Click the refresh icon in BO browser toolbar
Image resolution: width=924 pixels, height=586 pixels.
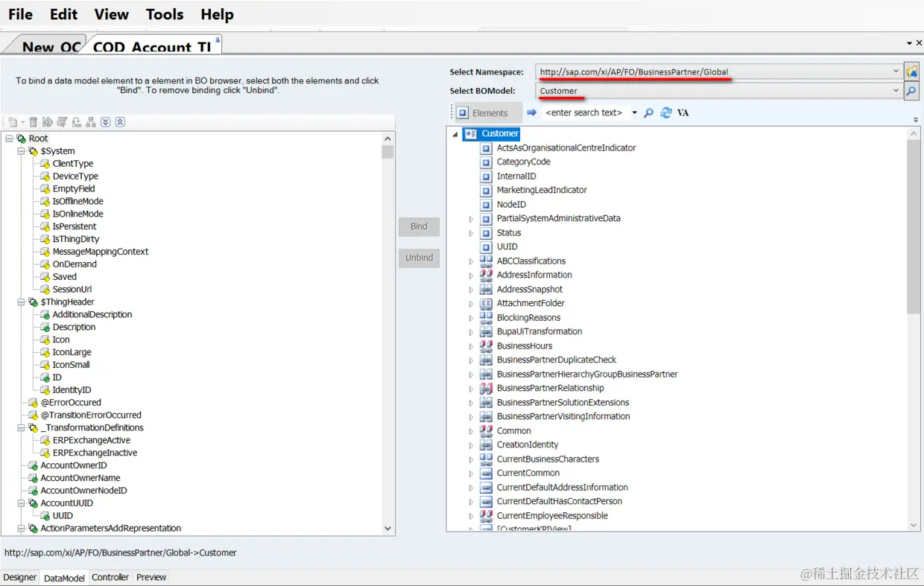pos(665,112)
